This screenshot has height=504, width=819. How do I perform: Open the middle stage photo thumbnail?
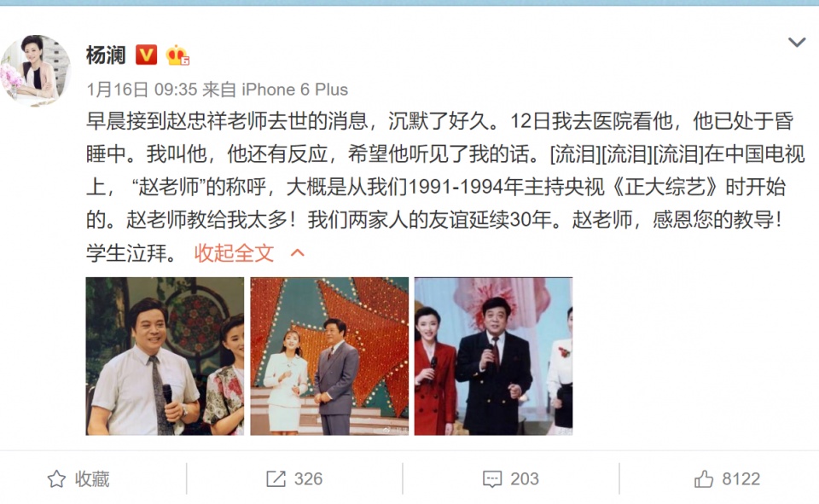pos(329,356)
